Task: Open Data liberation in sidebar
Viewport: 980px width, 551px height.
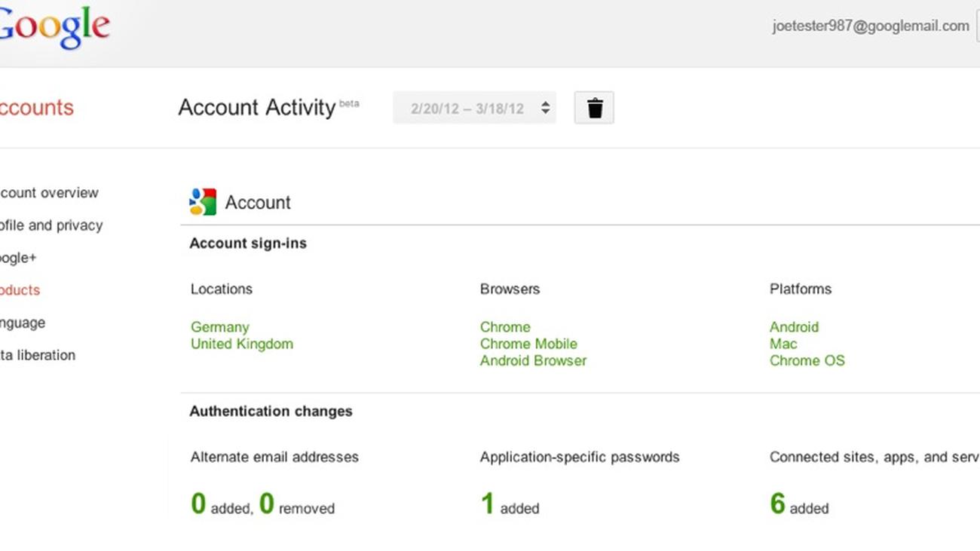Action: (x=38, y=355)
